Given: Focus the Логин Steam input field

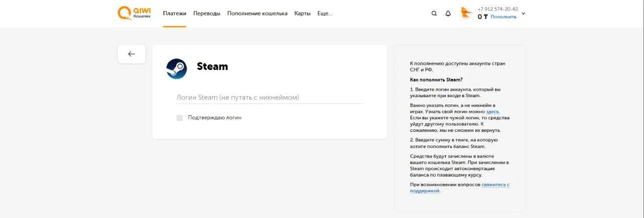Looking at the screenshot, I should (270, 97).
